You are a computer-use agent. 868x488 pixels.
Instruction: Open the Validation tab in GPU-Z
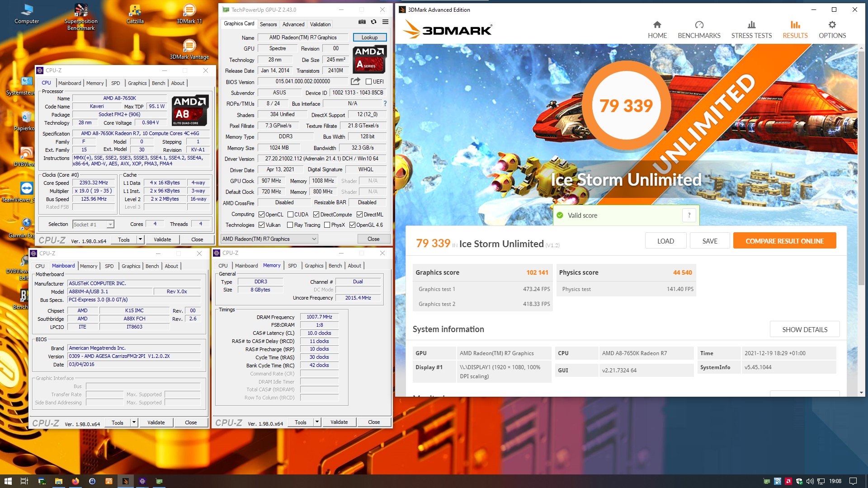pyautogui.click(x=320, y=24)
